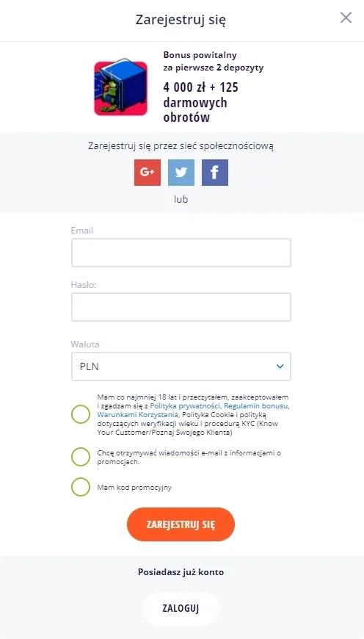Tick the Mam kod promocyjny checkbox
The height and width of the screenshot is (639, 364).
pos(81,487)
